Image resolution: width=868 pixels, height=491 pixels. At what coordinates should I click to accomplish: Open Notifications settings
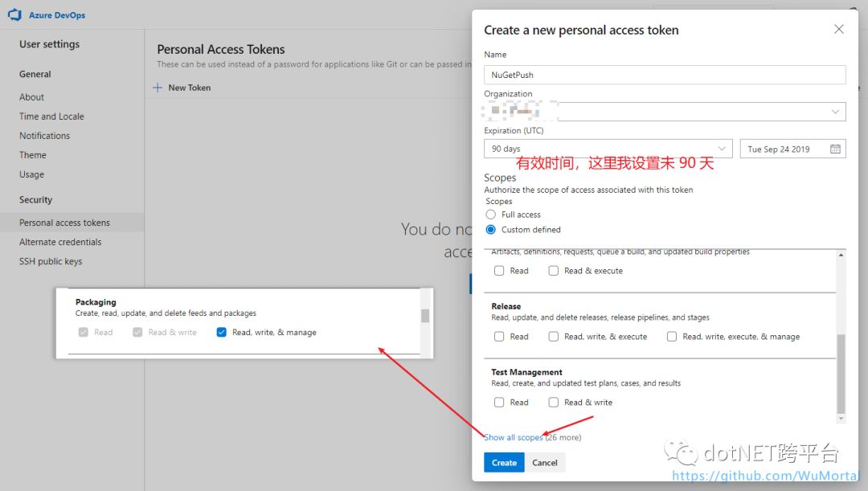(44, 136)
